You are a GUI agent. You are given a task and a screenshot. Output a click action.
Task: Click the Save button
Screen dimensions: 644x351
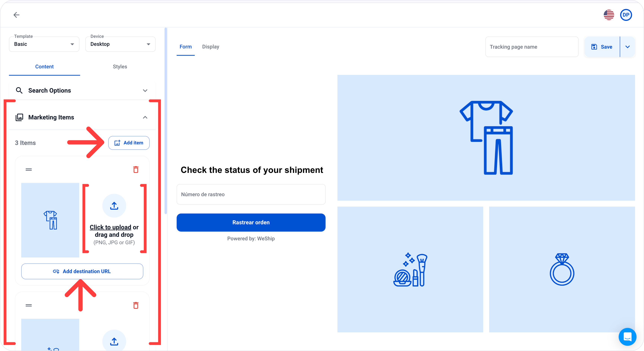click(602, 47)
